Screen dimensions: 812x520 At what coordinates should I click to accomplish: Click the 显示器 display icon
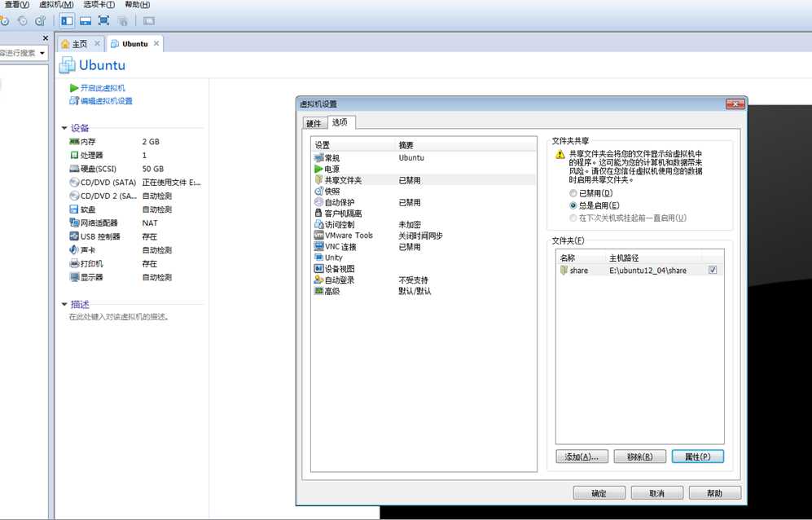(74, 277)
